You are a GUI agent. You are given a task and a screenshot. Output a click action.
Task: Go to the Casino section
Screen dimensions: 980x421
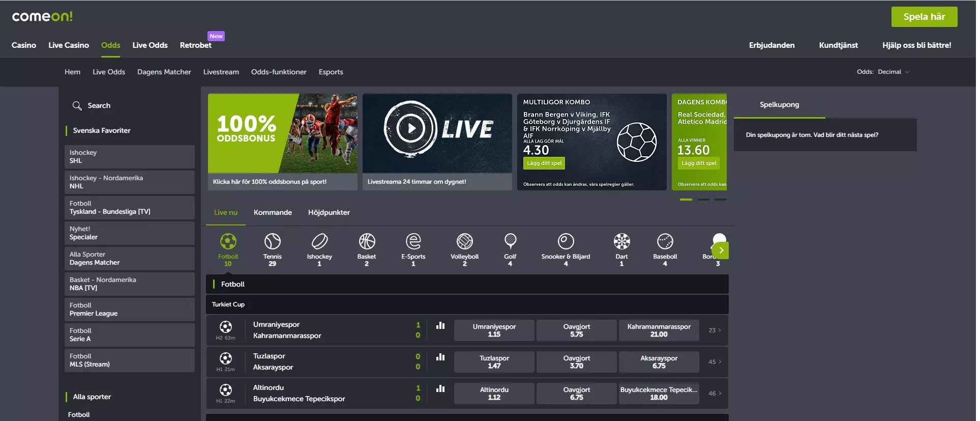click(24, 45)
